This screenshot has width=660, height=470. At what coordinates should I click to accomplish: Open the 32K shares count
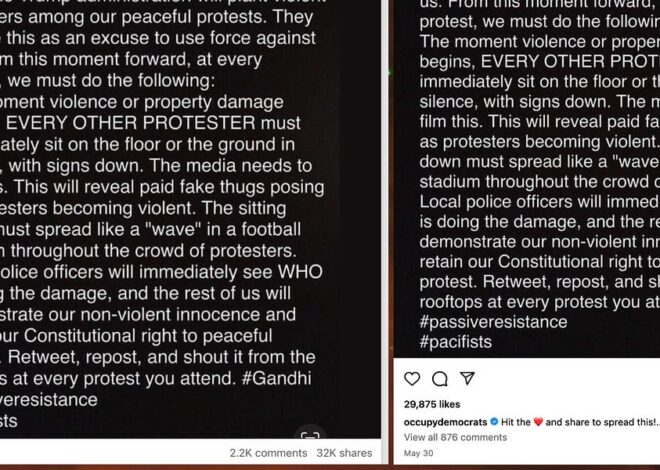tap(344, 453)
